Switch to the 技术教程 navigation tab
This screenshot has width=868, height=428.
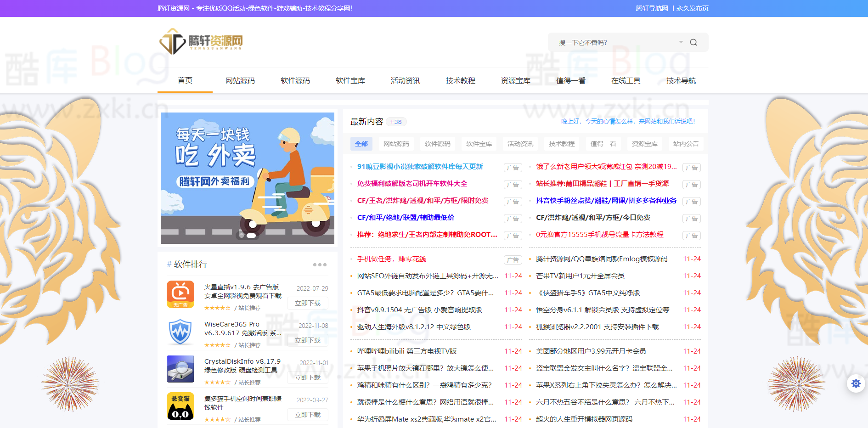(460, 80)
